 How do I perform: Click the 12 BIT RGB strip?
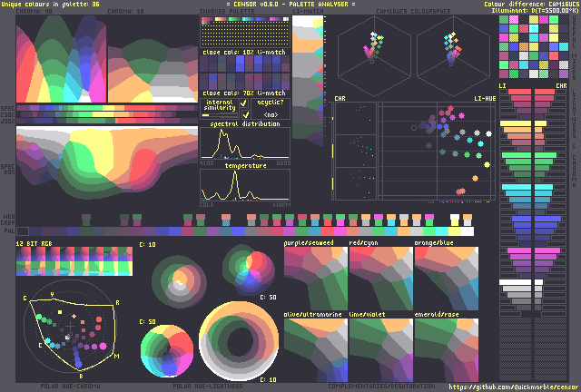coord(74,261)
